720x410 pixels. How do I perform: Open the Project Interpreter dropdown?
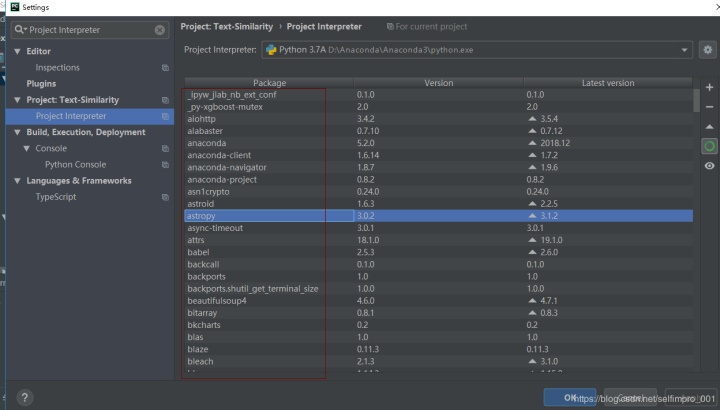point(477,50)
